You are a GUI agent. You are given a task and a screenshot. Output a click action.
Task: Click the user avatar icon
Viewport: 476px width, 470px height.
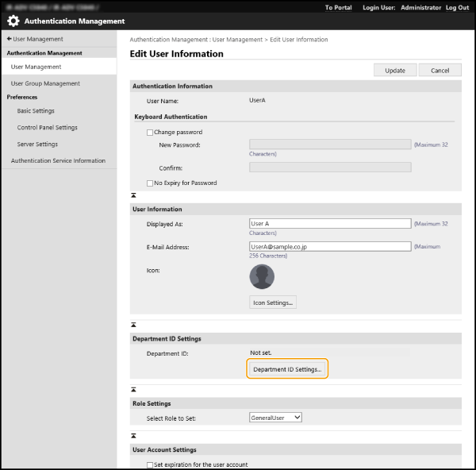262,277
